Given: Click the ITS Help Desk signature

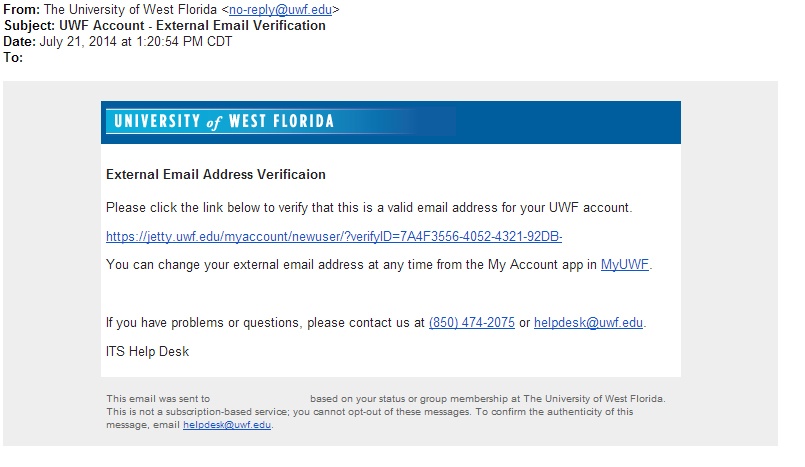Looking at the screenshot, I should pyautogui.click(x=147, y=352).
